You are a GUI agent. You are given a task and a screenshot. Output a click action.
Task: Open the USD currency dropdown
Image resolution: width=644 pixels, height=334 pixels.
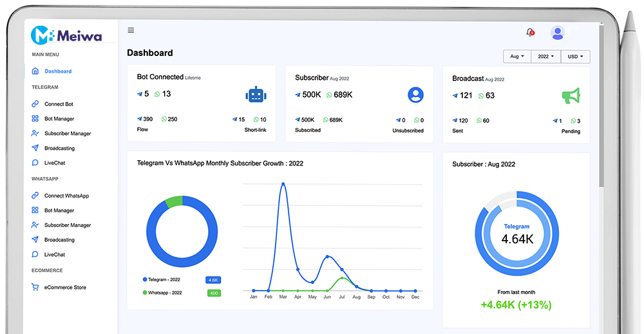point(575,57)
